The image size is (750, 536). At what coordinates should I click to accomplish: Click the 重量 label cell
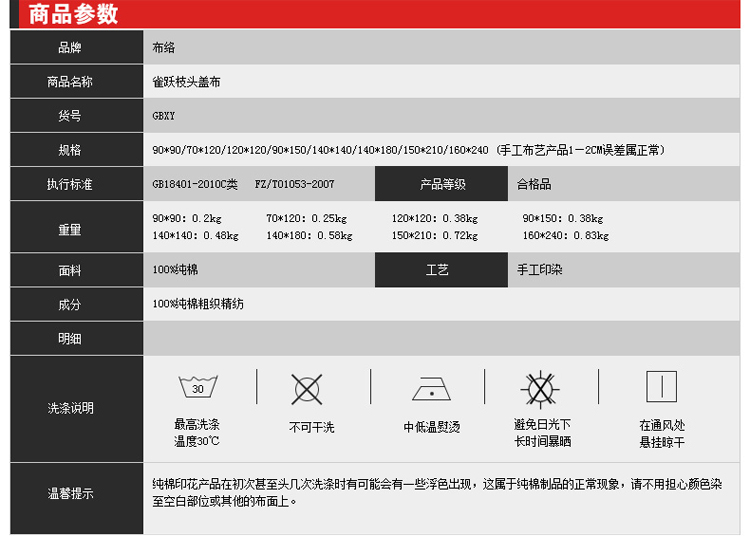77,227
